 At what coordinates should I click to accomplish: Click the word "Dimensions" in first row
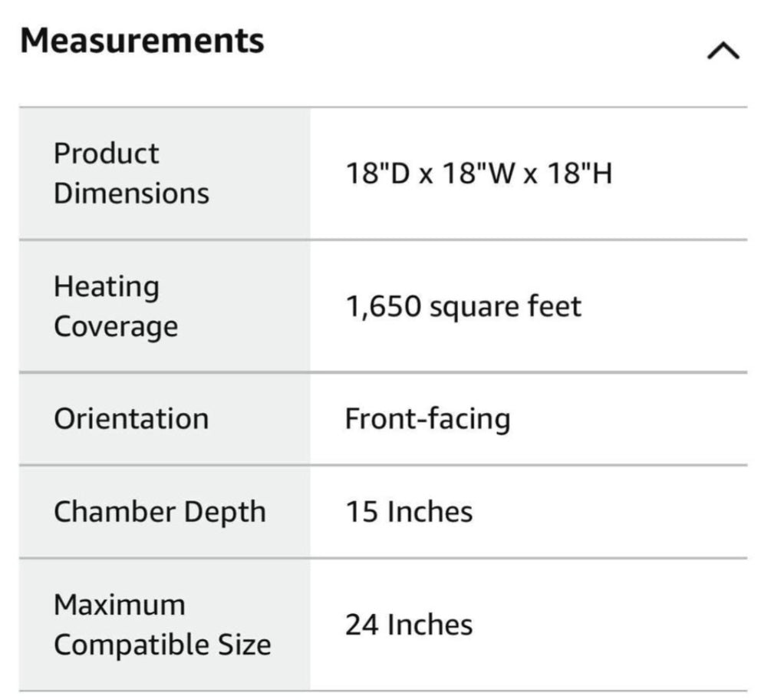click(x=131, y=193)
